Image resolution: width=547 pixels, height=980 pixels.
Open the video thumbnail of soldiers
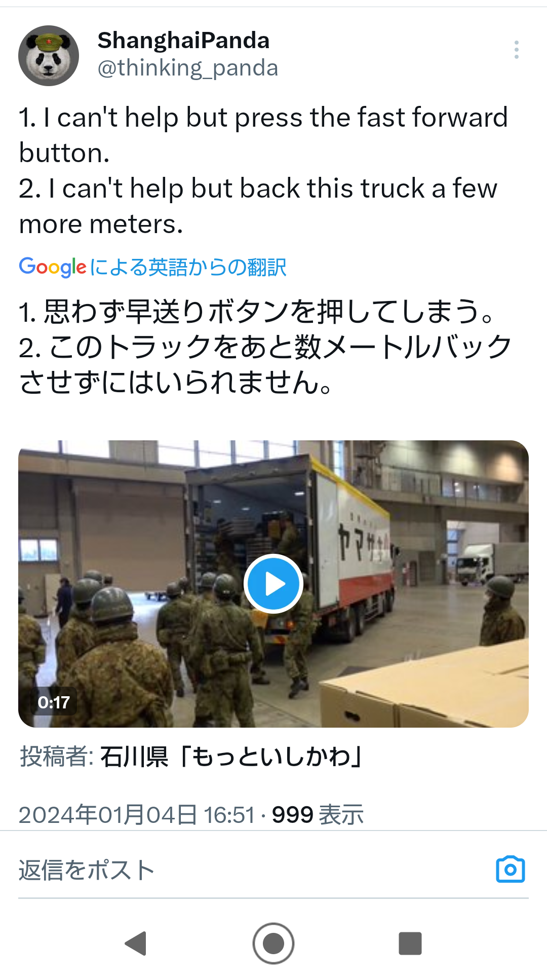273,584
